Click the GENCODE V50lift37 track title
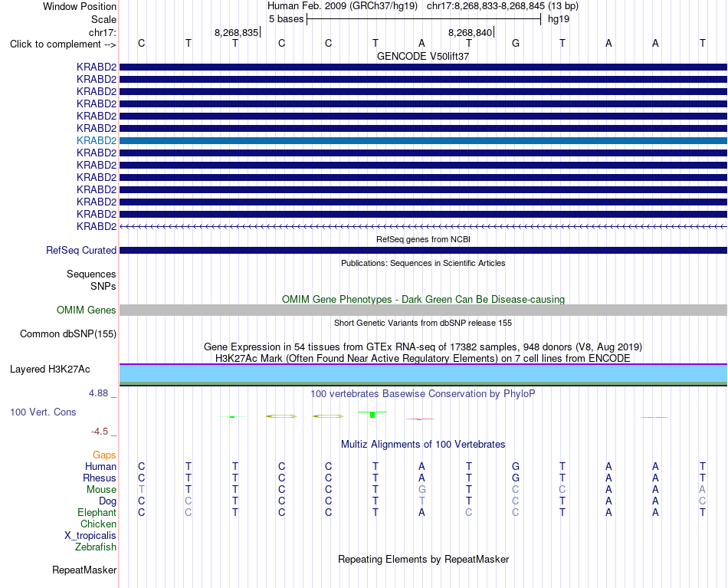728x588 pixels. point(423,56)
